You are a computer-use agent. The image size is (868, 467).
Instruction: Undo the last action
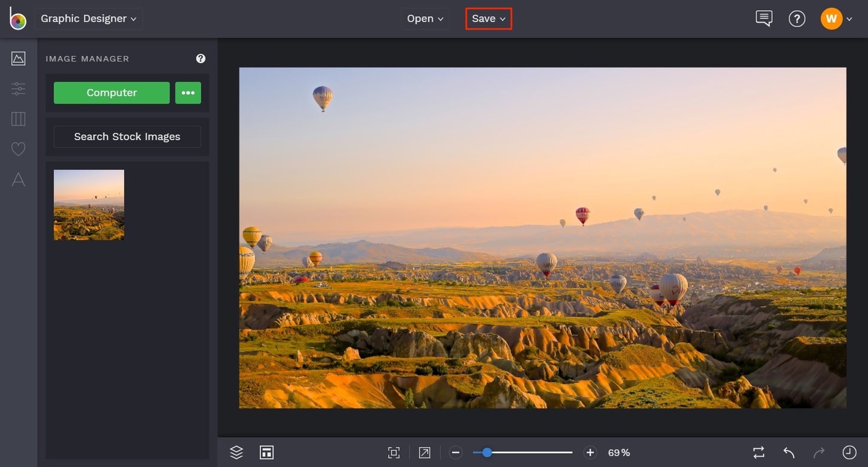(x=789, y=452)
